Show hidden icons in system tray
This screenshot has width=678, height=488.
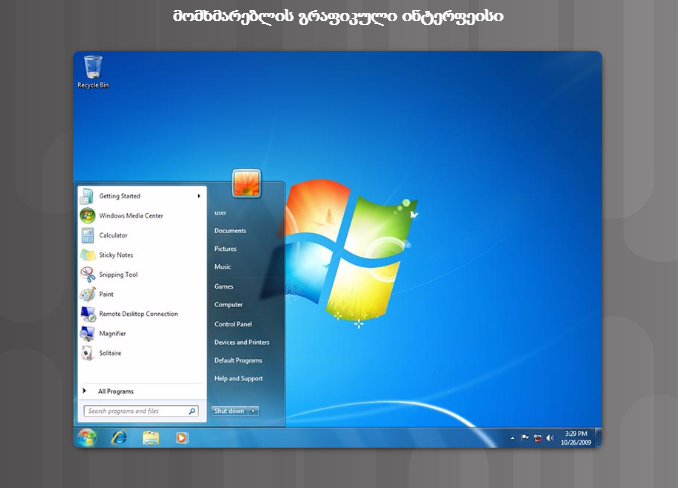point(512,438)
